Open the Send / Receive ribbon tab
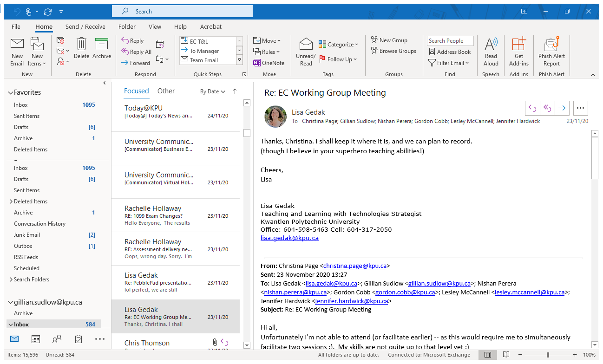Screen dimensions: 603x364 coord(85,26)
